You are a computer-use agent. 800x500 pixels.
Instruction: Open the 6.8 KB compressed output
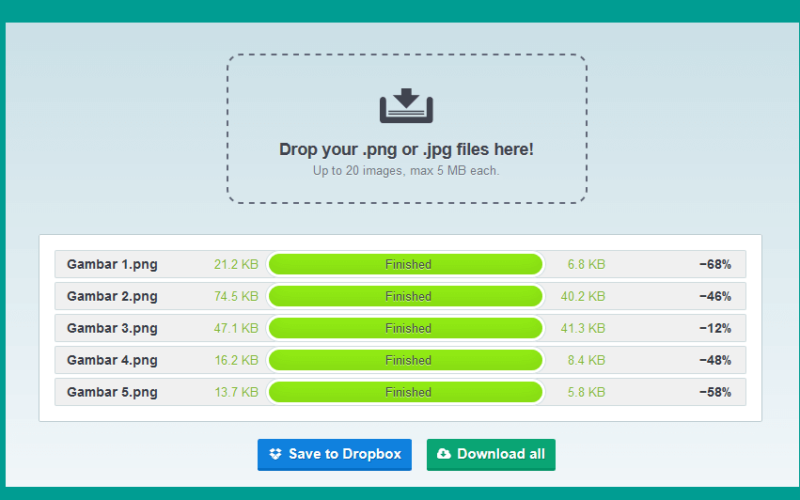(x=586, y=264)
